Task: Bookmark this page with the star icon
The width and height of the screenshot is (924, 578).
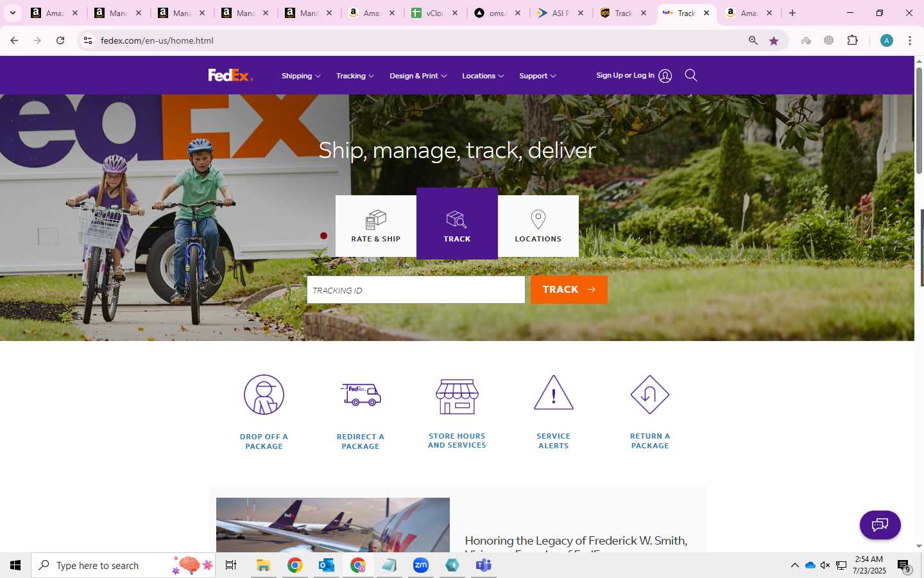Action: [774, 40]
